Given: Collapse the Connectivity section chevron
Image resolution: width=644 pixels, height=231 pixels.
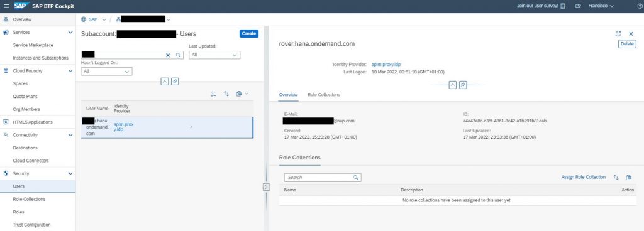Looking at the screenshot, I should point(70,135).
